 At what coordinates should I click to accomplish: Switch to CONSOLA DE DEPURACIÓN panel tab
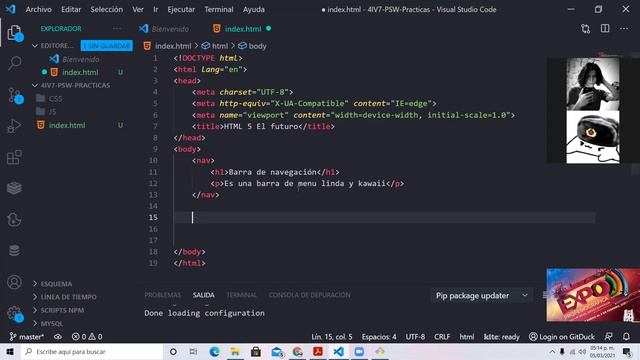[x=309, y=295]
